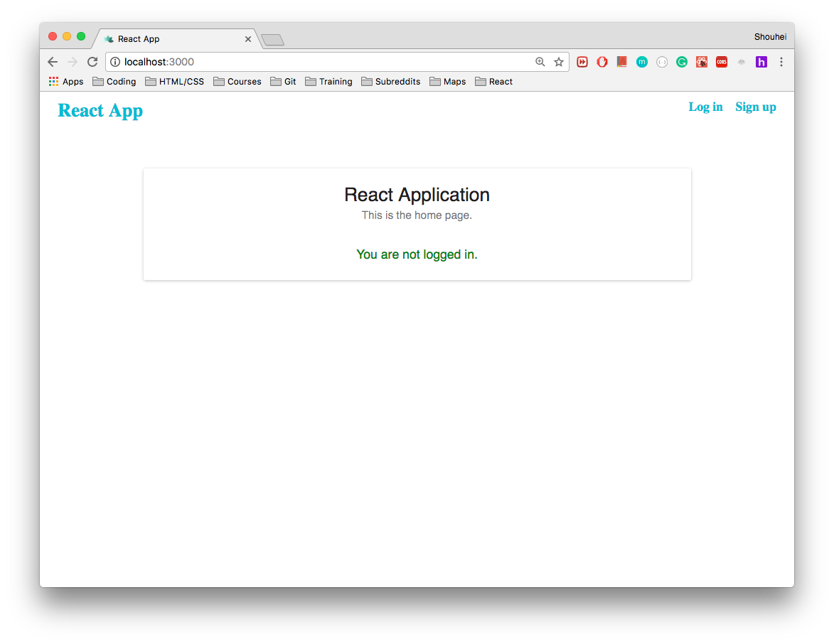The width and height of the screenshot is (834, 644).
Task: Toggle the red CORS extension
Action: pos(721,62)
